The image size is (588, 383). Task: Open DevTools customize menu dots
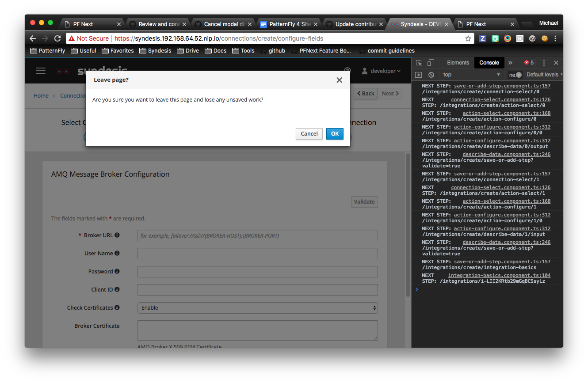pos(544,63)
